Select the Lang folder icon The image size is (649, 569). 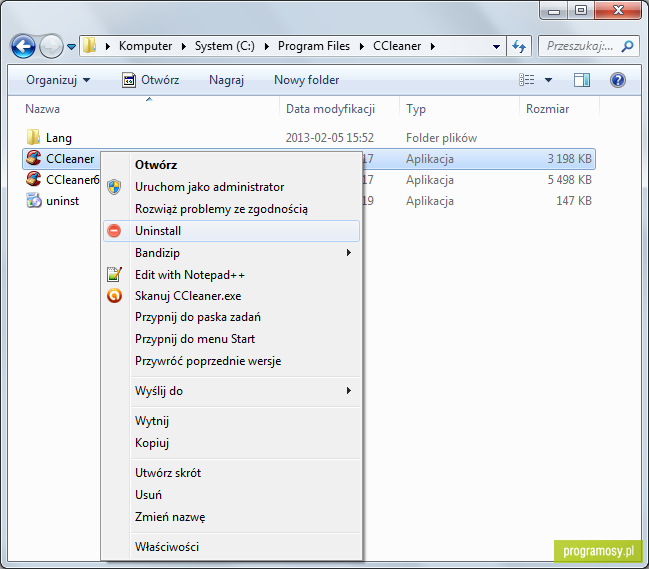[x=34, y=137]
